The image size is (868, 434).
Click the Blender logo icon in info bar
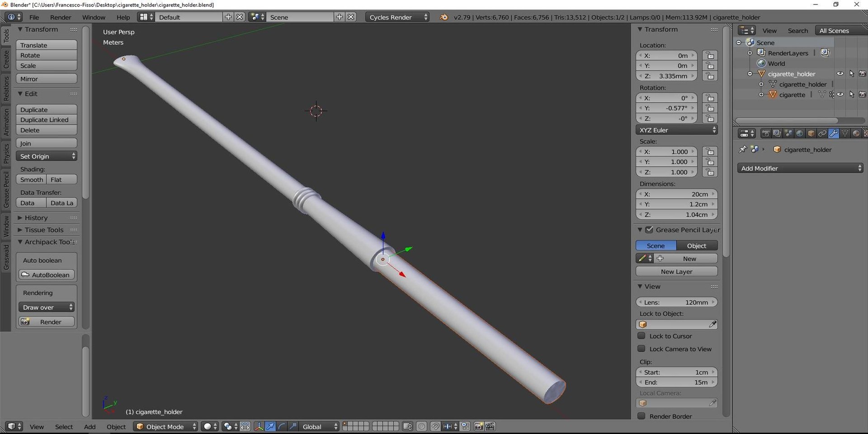(x=444, y=17)
